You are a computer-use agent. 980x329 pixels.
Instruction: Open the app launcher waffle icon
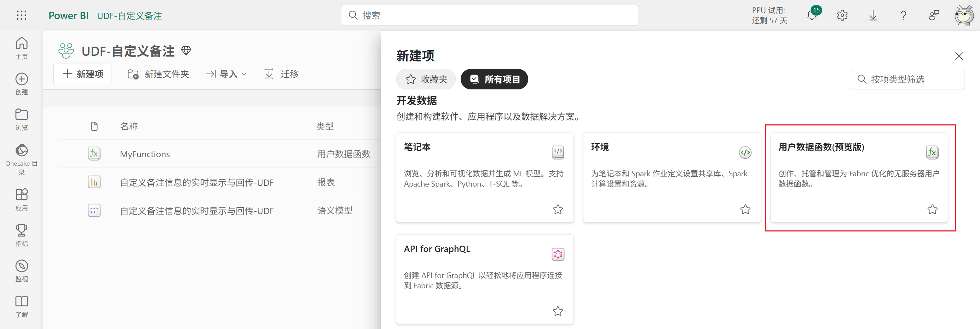(x=22, y=15)
